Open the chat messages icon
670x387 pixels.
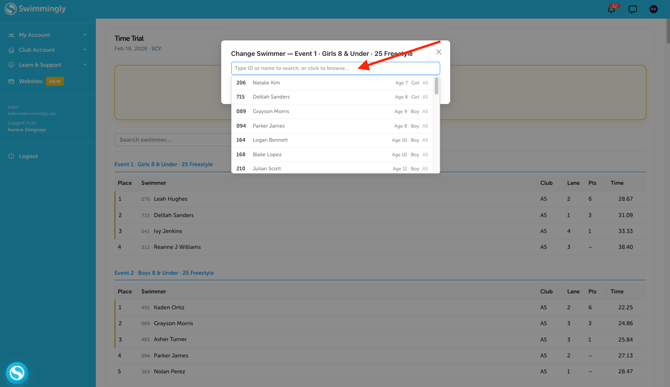coord(632,9)
